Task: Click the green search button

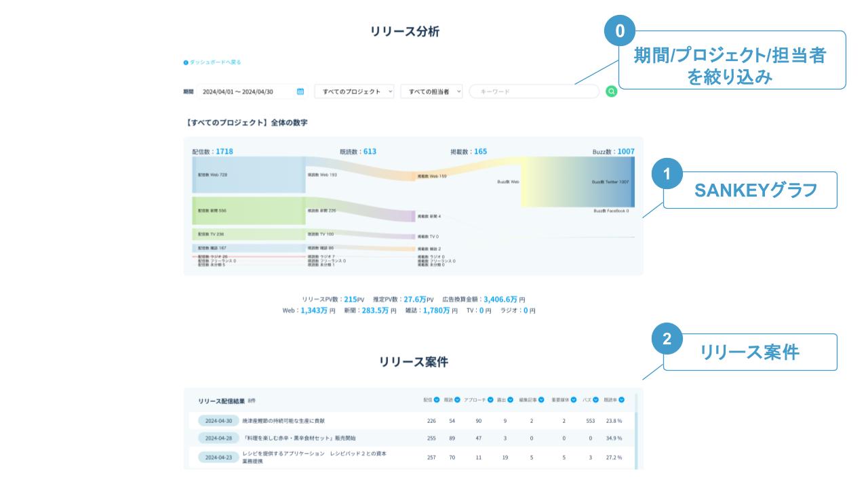Action: coord(611,91)
